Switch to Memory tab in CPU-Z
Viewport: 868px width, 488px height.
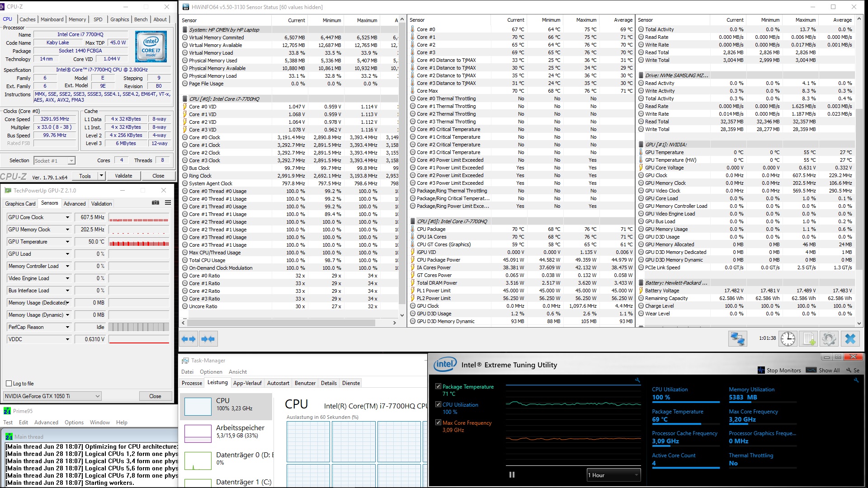tap(77, 19)
